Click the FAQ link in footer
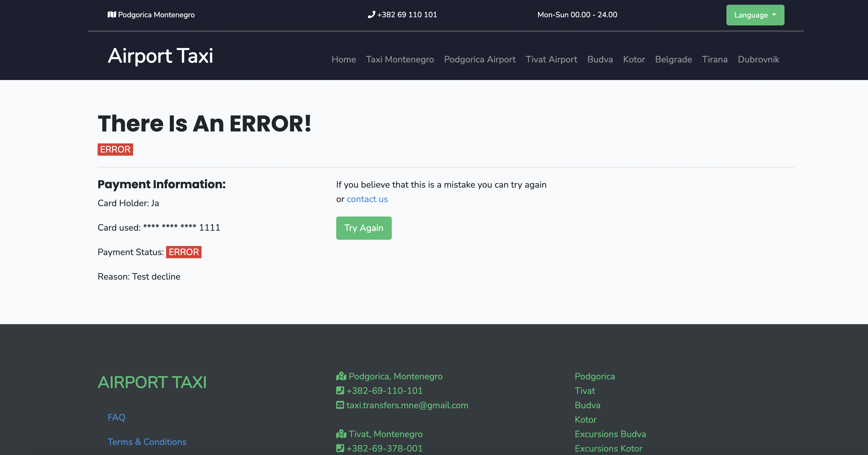This screenshot has width=868, height=455. point(116,418)
